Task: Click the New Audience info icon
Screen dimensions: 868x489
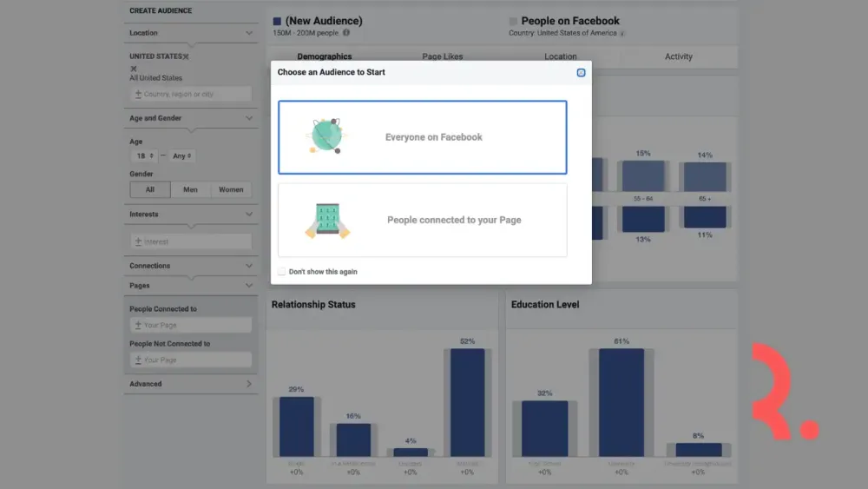Action: coord(346,33)
